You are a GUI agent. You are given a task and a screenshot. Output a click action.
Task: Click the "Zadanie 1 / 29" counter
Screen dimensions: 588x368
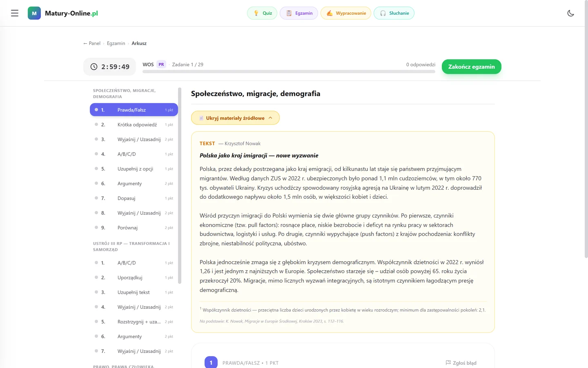188,65
